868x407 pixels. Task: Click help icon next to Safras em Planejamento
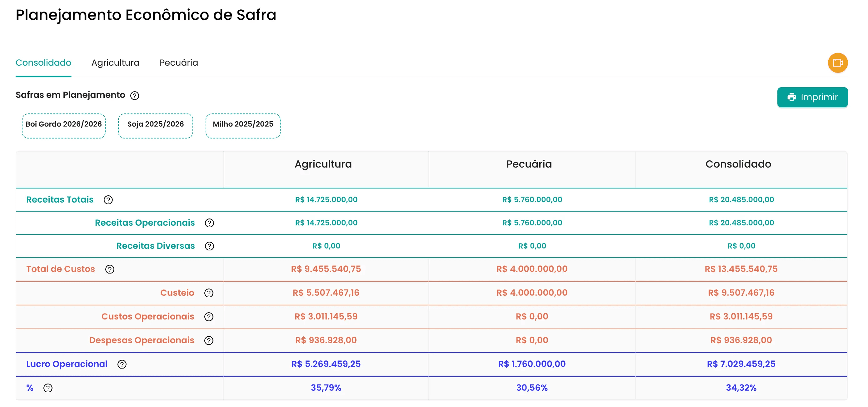click(x=134, y=96)
